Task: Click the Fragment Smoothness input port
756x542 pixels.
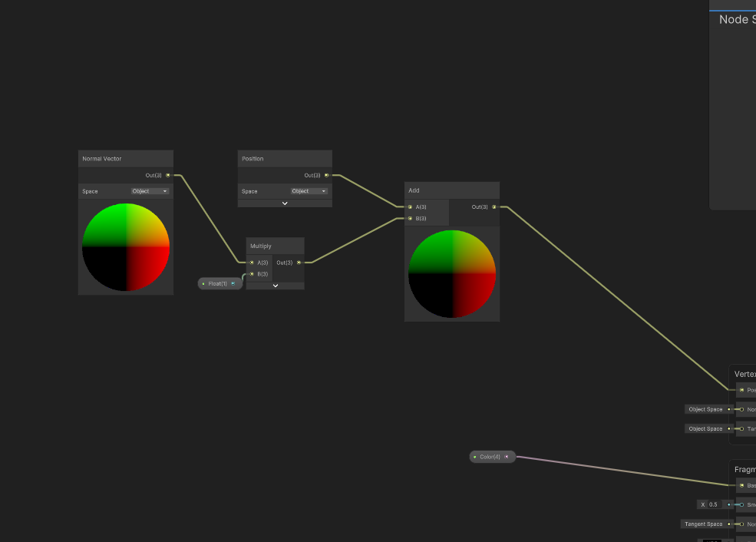Action: point(741,505)
